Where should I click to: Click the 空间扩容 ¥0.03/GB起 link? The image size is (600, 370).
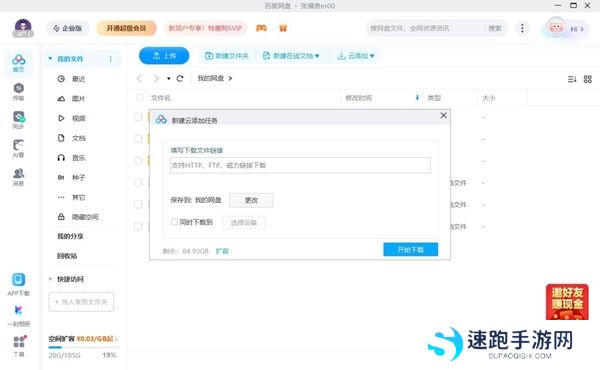point(83,339)
